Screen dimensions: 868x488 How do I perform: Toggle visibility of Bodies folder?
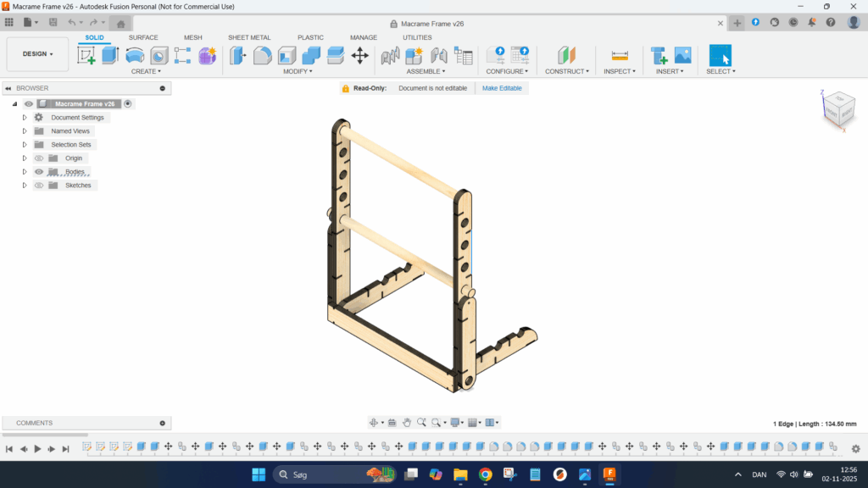click(39, 172)
